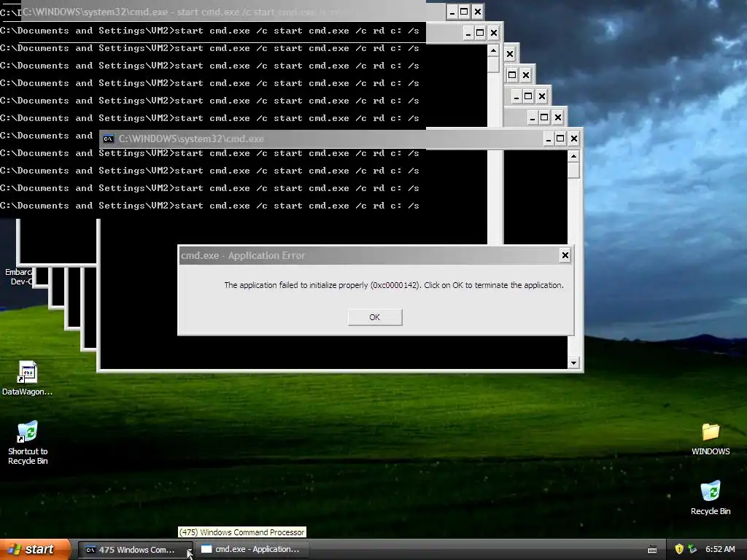This screenshot has height=560, width=747.
Task: Click the frontmost cmd window's scroll up arrow
Action: 573,156
